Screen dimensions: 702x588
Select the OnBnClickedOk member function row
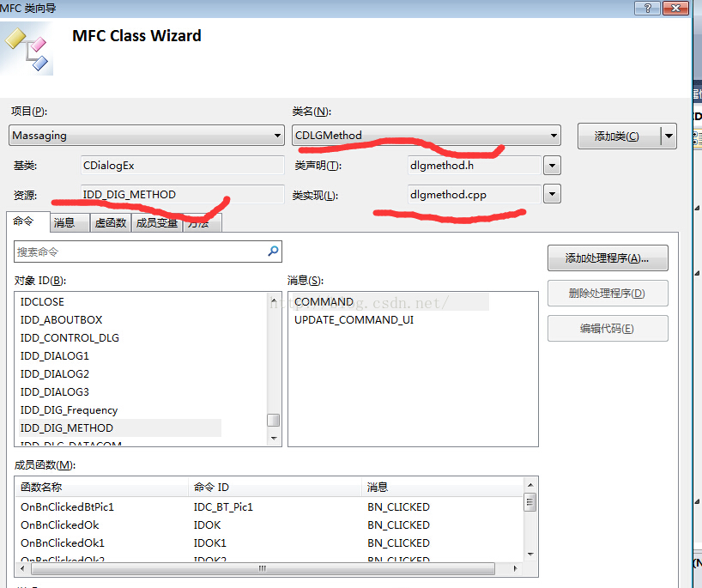coord(269,524)
